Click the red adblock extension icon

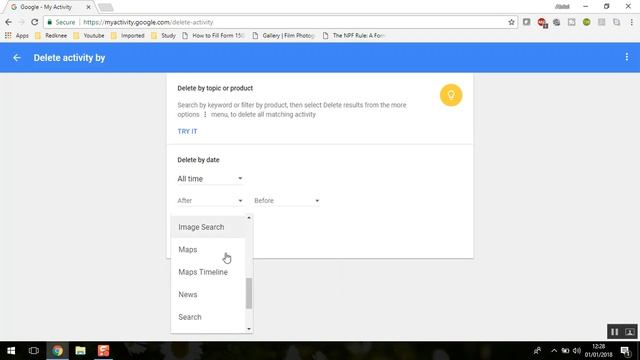(x=542, y=22)
